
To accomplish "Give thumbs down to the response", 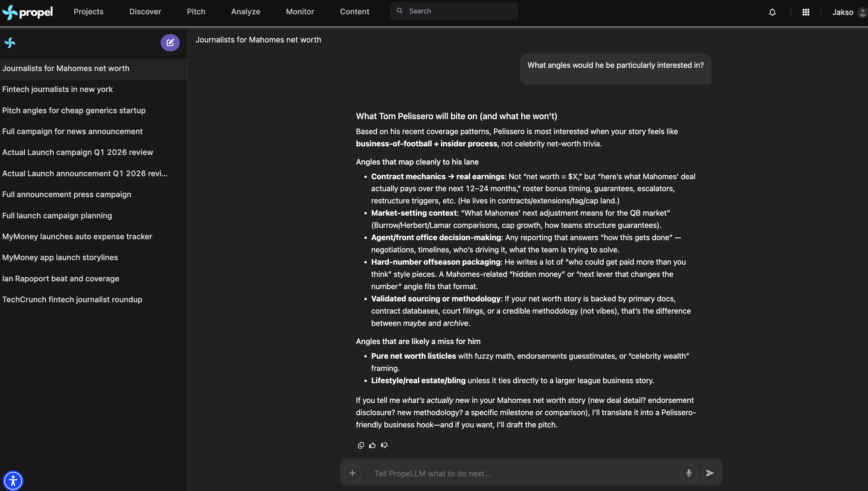I will [x=384, y=445].
